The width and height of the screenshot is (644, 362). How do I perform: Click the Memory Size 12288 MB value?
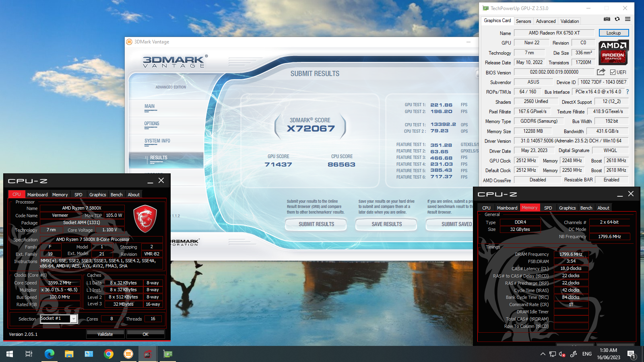[x=533, y=131]
